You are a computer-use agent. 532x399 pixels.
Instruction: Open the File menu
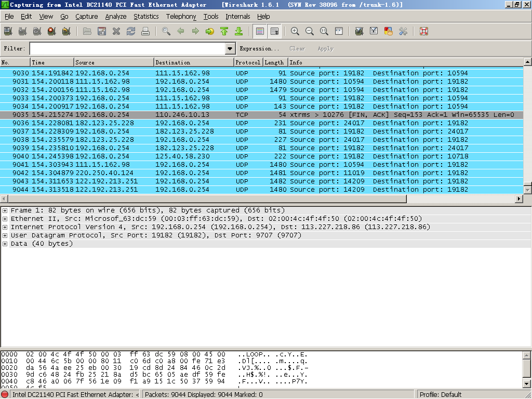coord(9,16)
